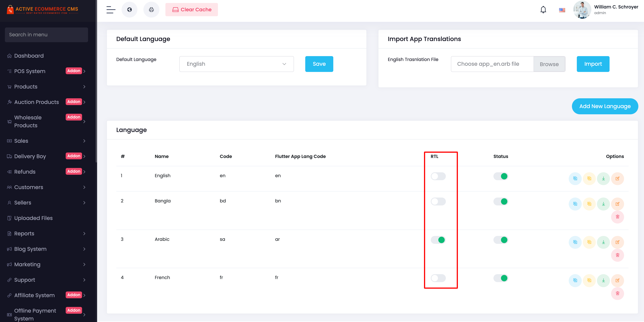
Task: Toggle RTL switch for Bangla
Action: (x=438, y=201)
